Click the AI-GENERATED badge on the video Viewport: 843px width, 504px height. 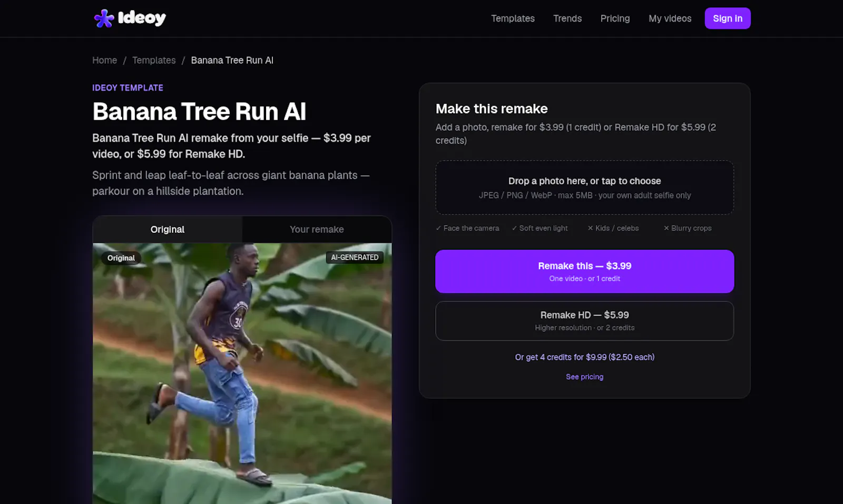pos(355,258)
